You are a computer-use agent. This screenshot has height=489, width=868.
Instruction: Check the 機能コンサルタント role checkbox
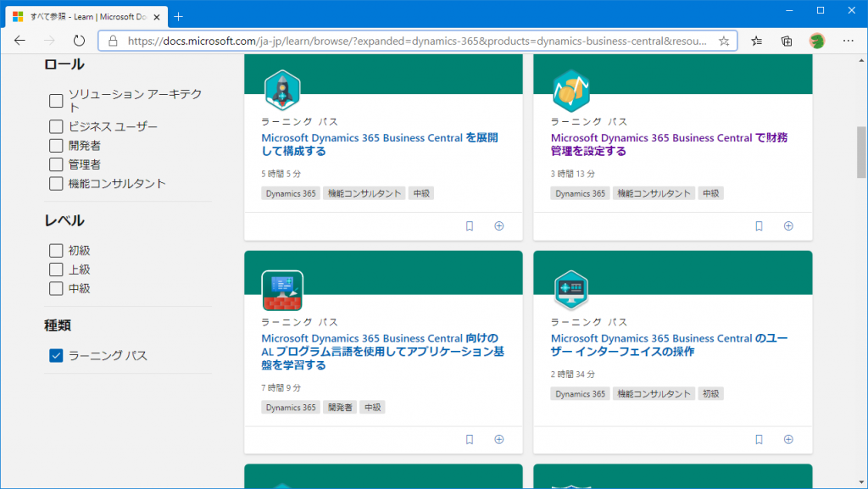[x=56, y=183]
